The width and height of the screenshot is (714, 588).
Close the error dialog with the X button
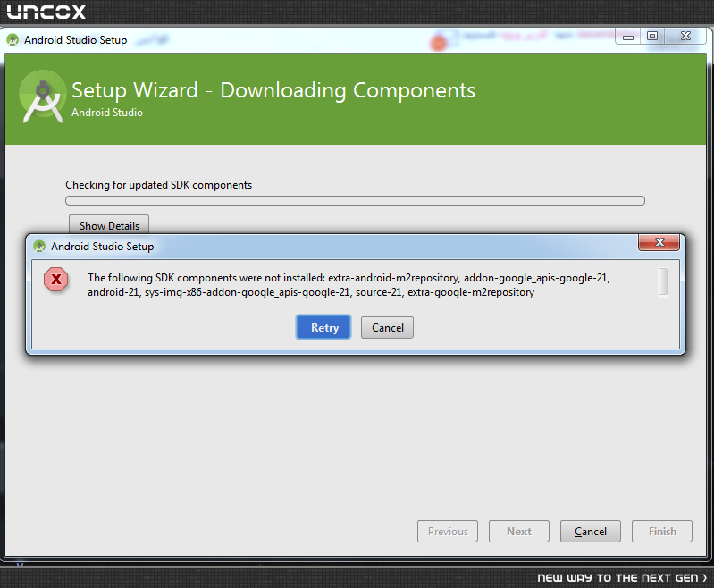(659, 242)
